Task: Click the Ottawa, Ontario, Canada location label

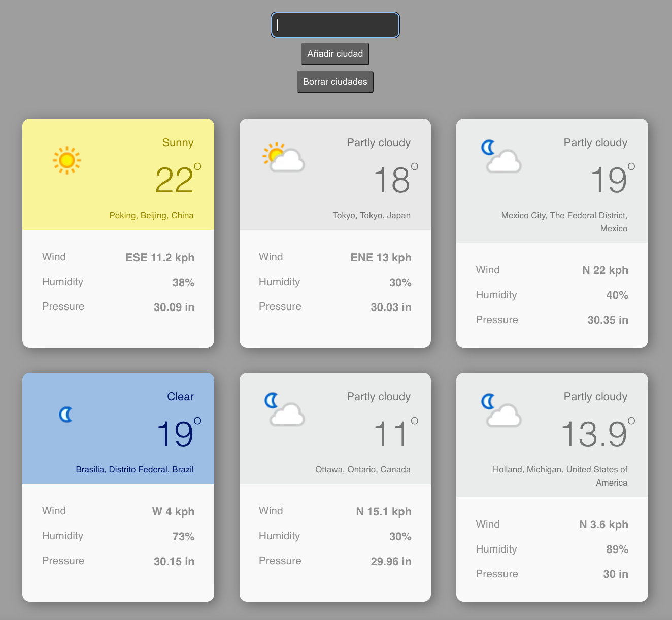Action: [x=363, y=470]
